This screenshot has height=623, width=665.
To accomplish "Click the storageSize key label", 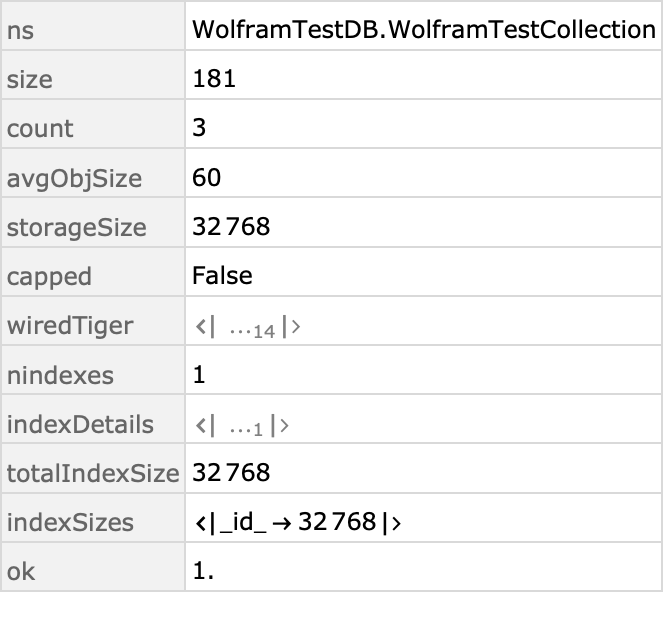I will coord(77,228).
